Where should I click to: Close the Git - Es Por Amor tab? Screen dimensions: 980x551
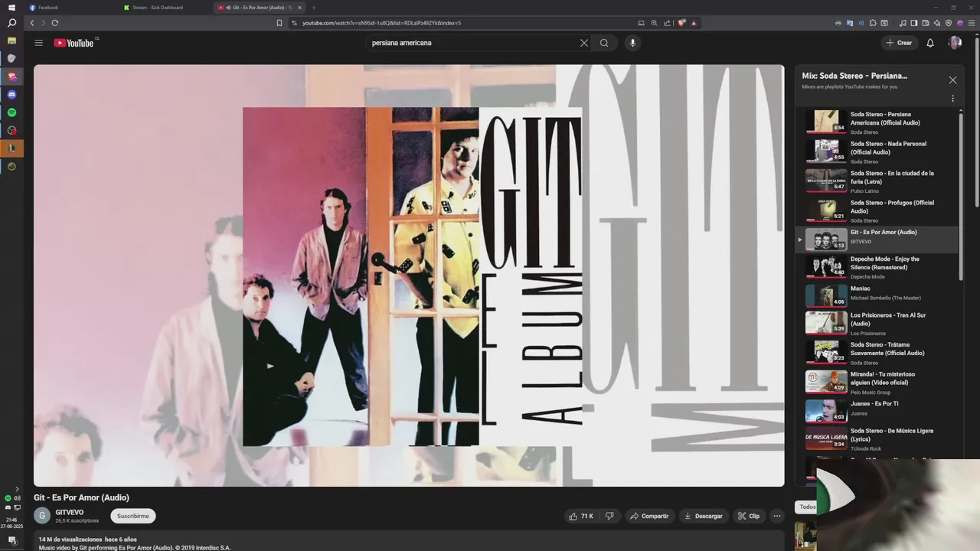click(300, 8)
